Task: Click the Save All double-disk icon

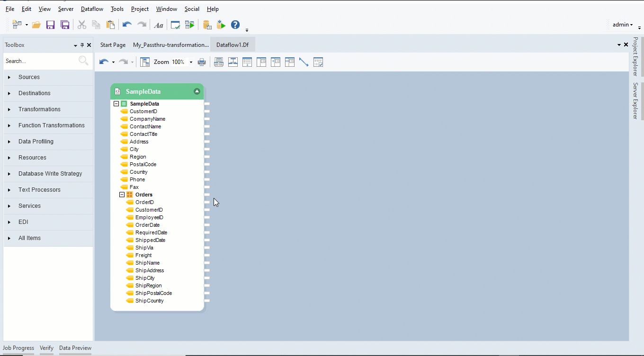Action: coord(65,25)
